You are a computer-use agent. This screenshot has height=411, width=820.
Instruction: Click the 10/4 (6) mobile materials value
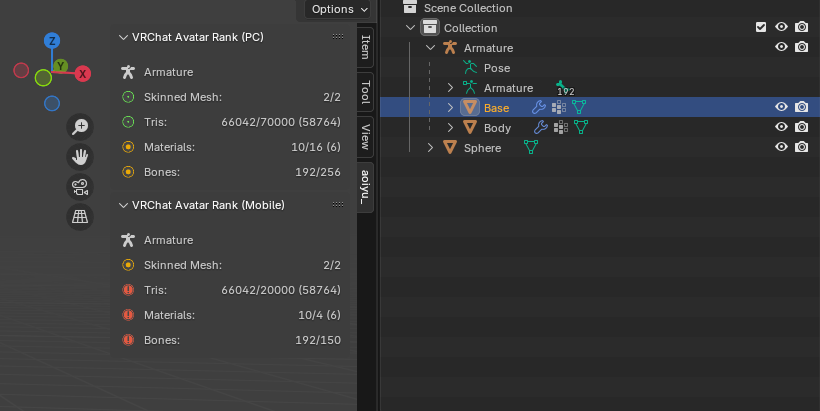[319, 315]
